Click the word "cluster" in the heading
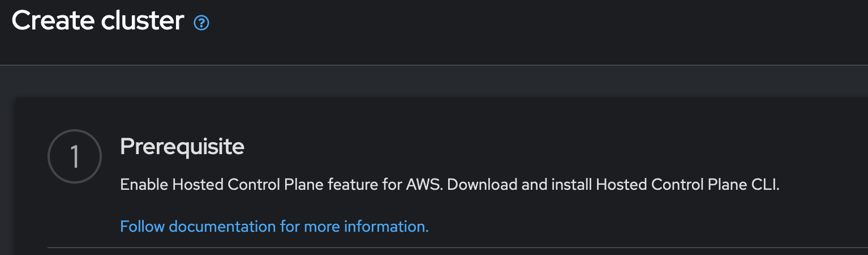Viewport: 868px width, 255px height. click(x=143, y=22)
